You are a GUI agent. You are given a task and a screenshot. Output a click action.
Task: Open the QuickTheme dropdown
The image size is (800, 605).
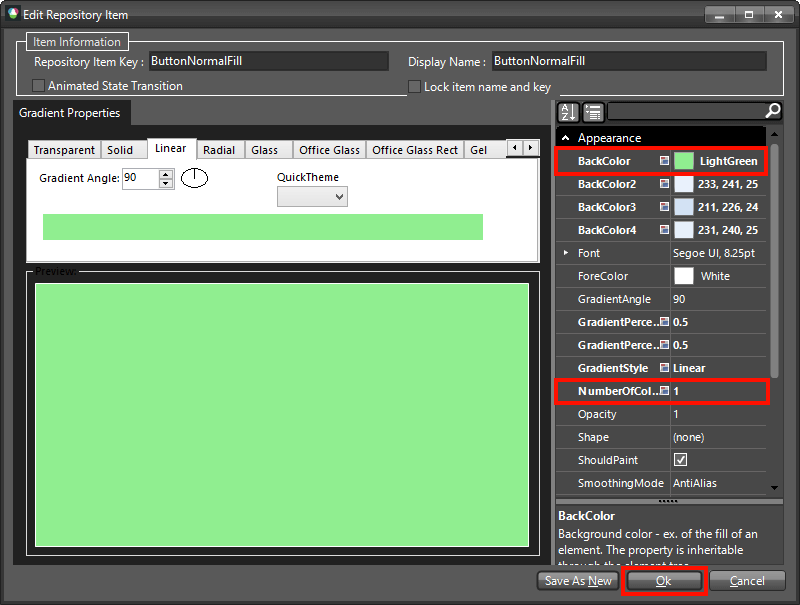[314, 196]
